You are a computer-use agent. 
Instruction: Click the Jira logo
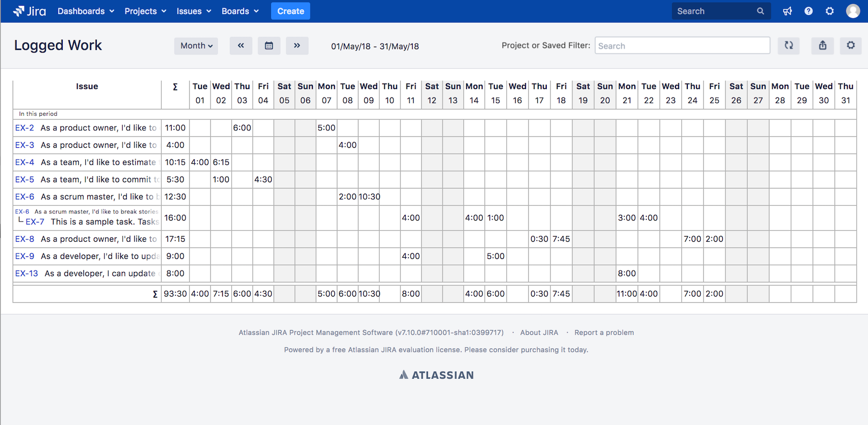[30, 11]
